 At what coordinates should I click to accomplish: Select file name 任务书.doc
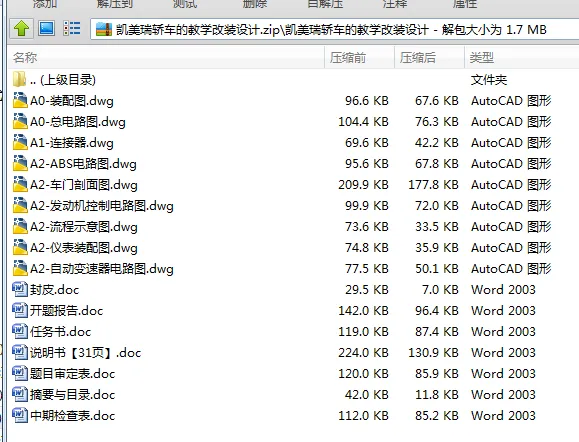[61, 332]
